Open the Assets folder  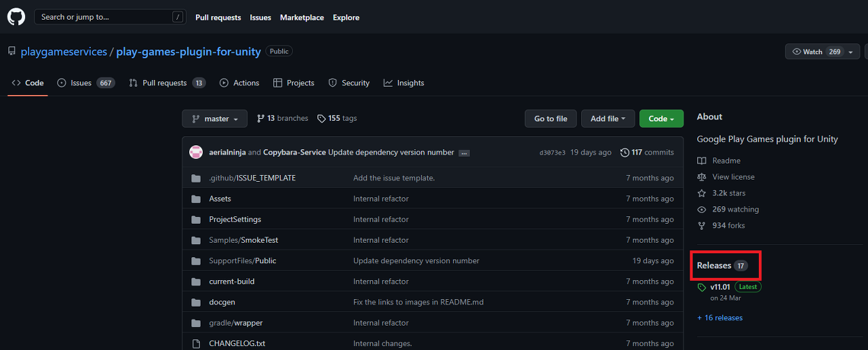point(220,199)
